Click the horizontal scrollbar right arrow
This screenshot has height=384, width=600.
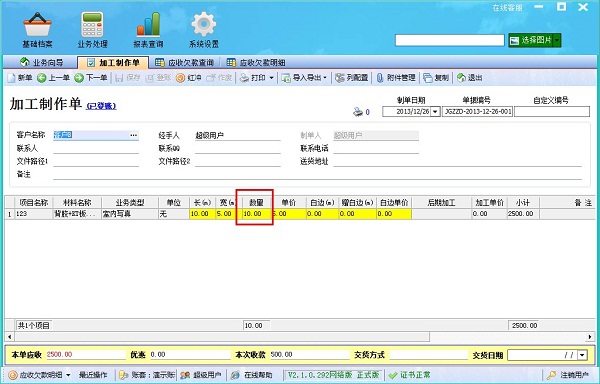pyautogui.click(x=590, y=337)
